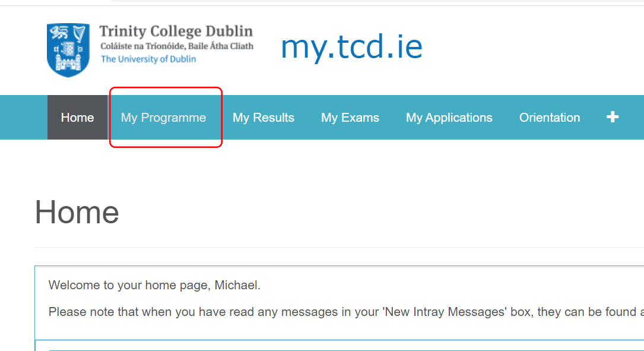
Task: Click empty teal bar left of Home tab
Action: point(23,118)
